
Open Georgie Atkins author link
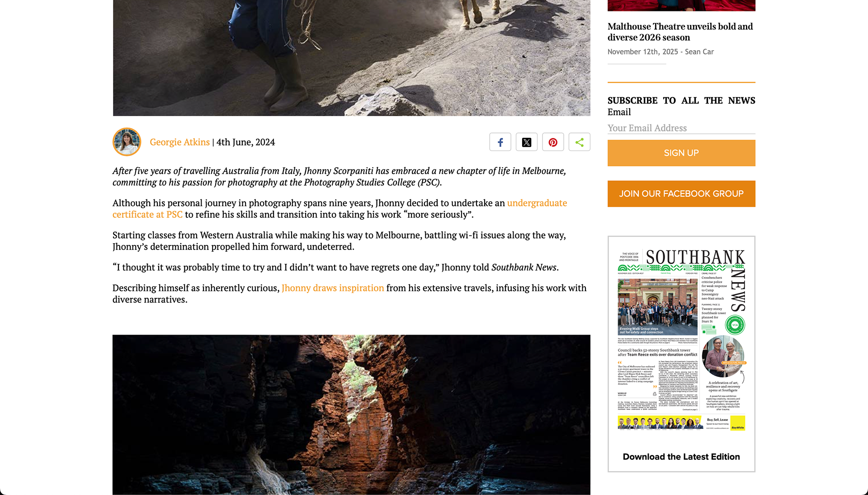tap(179, 142)
